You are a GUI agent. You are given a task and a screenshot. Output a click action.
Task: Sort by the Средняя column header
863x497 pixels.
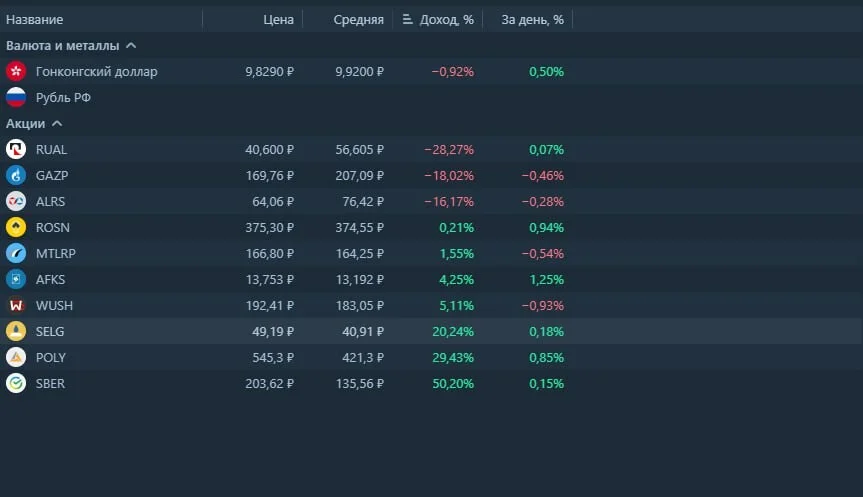point(358,20)
